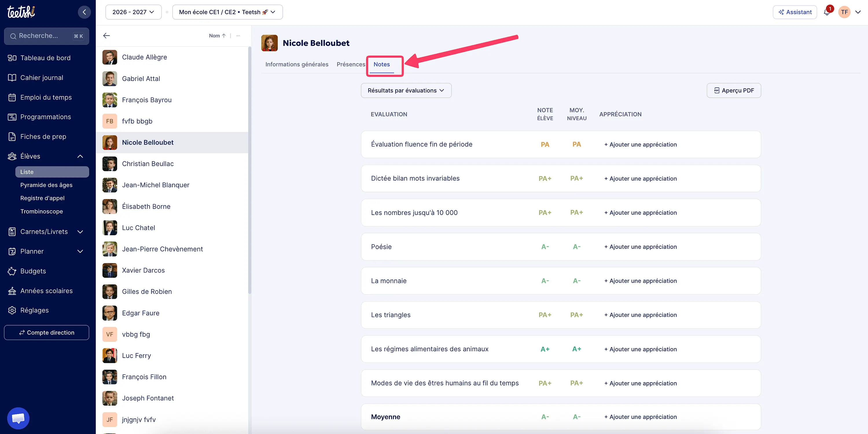Open Programmations section

click(45, 117)
